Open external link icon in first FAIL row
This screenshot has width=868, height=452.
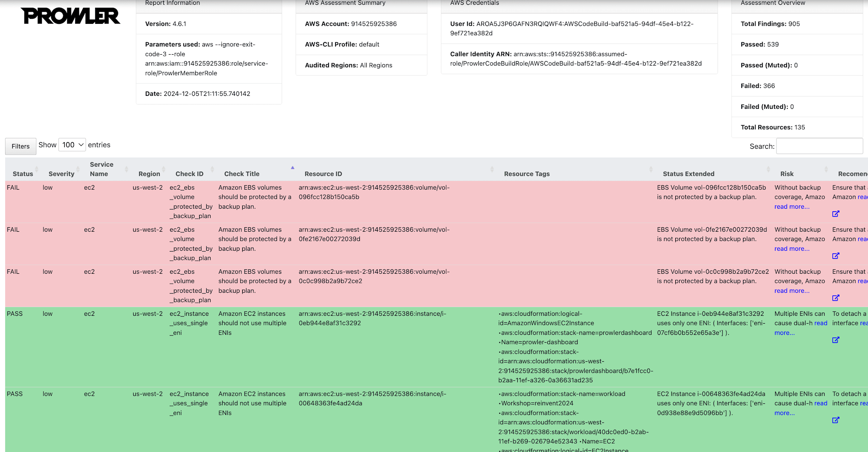tap(835, 213)
